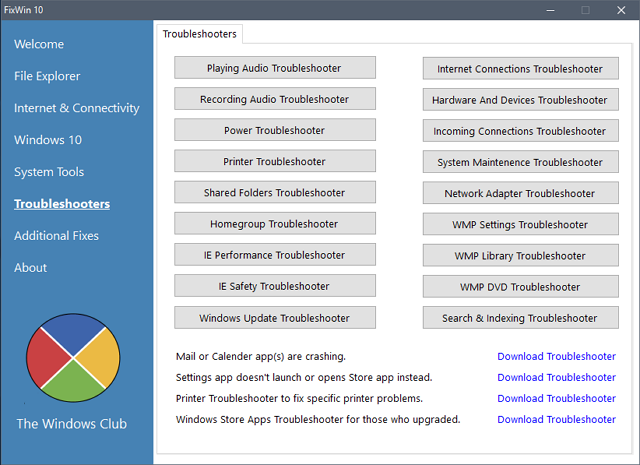Run the Power Troubleshooter
640x465 pixels.
(275, 130)
